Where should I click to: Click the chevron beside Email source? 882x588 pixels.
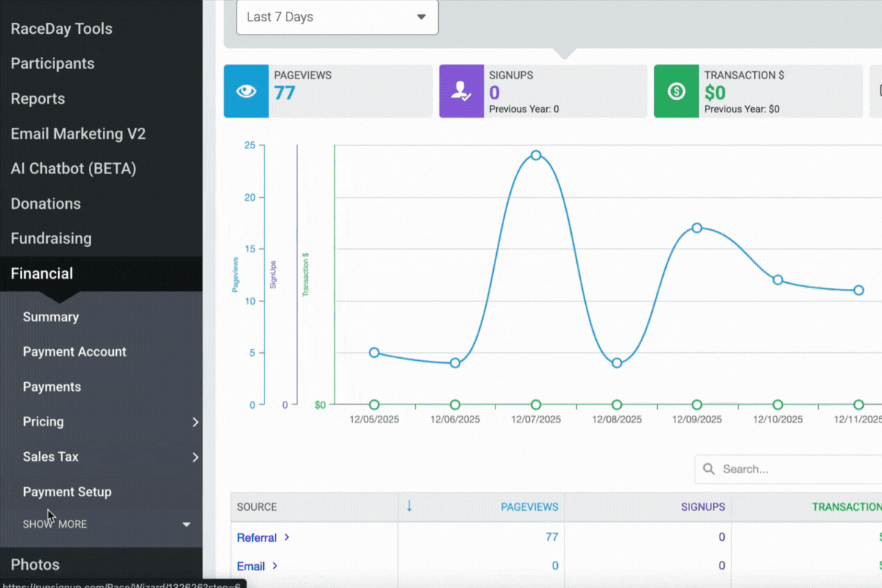275,566
